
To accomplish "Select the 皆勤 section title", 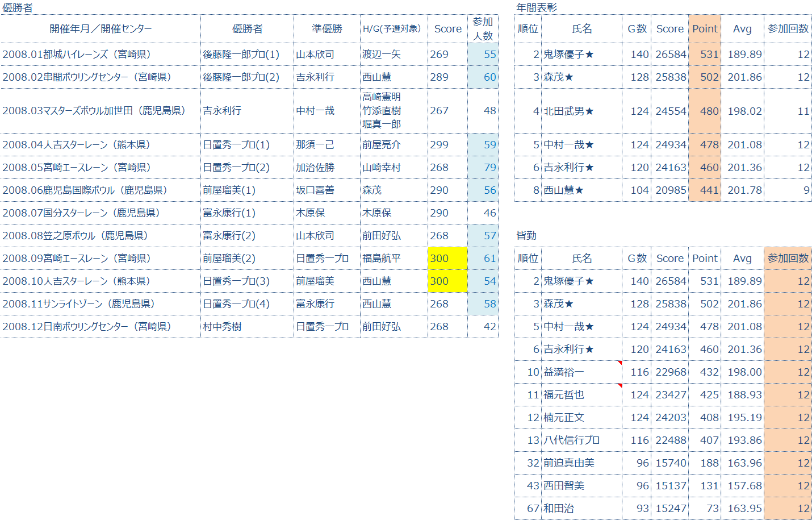I will [x=526, y=235].
